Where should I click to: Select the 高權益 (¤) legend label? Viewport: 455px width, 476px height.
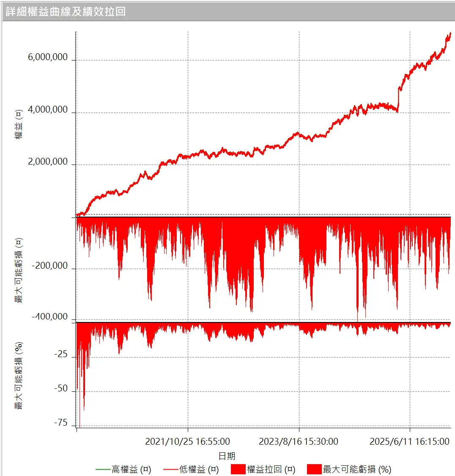131,469
